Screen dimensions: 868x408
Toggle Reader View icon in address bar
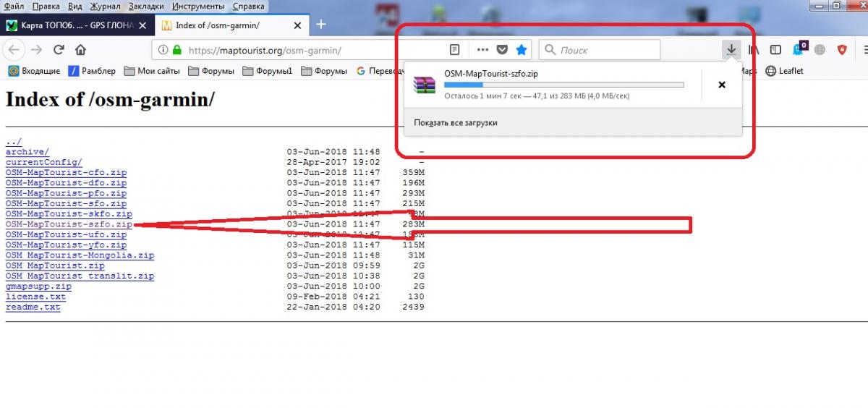click(455, 50)
